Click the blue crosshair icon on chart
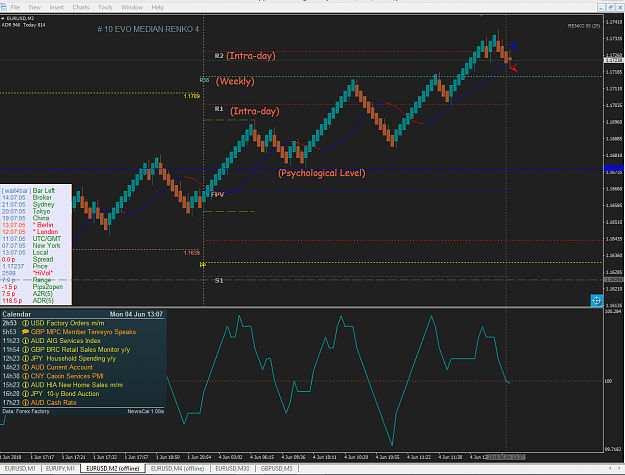The image size is (625, 475). pos(596,300)
